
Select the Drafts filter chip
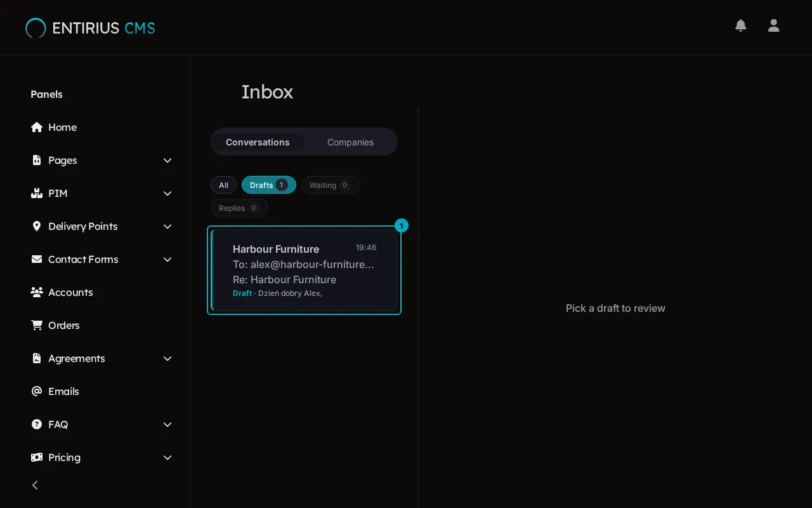point(269,185)
